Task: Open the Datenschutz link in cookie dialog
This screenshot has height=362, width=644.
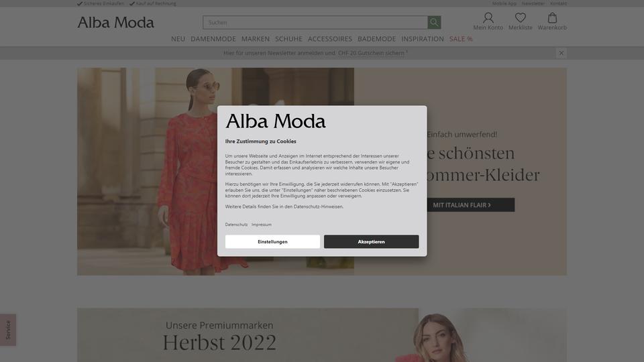Action: coord(236,225)
